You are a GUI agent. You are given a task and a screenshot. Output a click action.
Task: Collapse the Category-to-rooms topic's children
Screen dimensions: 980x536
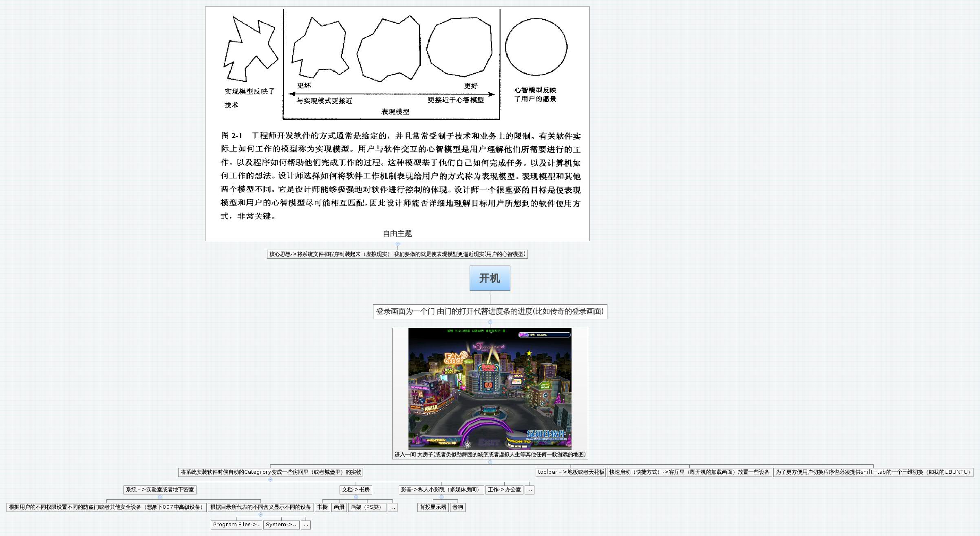point(270,479)
